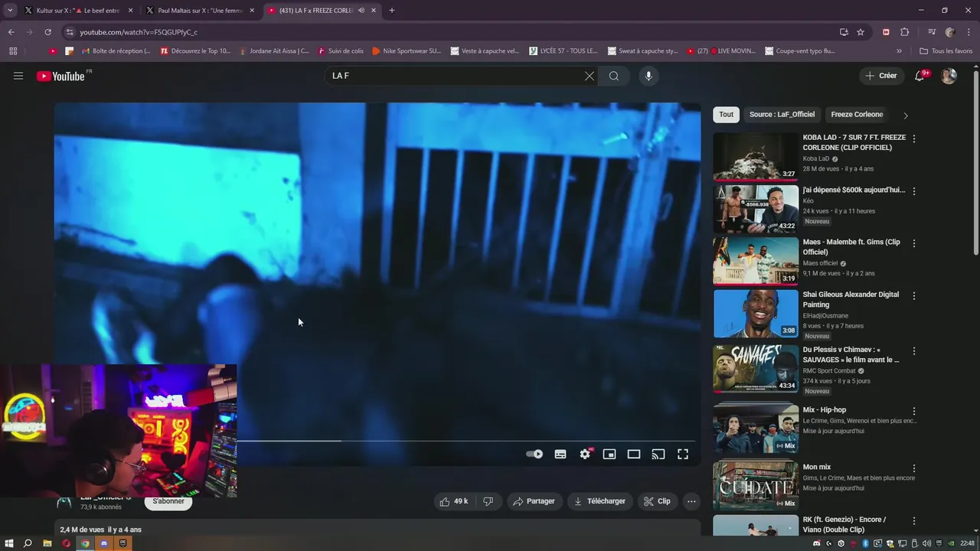Open the KOBA LAD 7 SUR 7 thumbnail
The image size is (980, 551).
(756, 156)
